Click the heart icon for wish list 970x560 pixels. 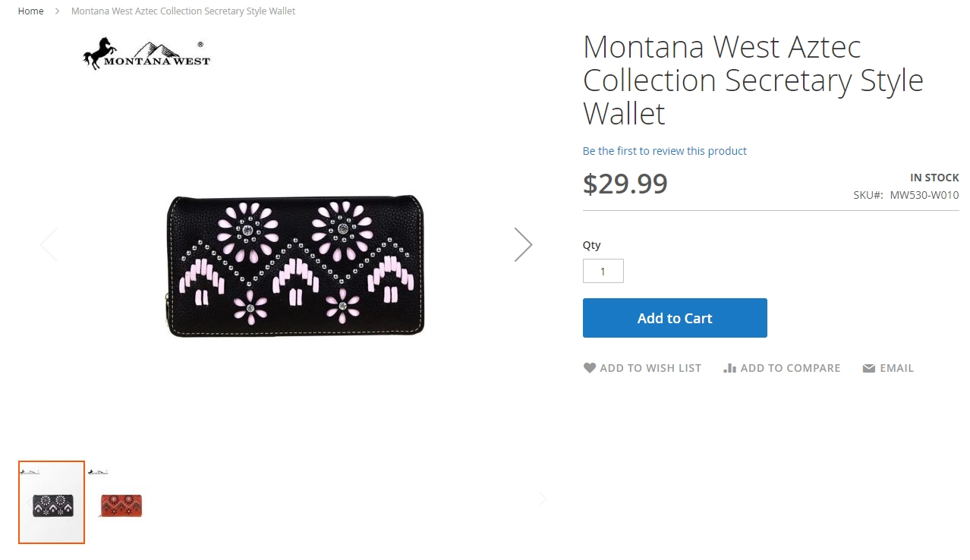click(590, 368)
